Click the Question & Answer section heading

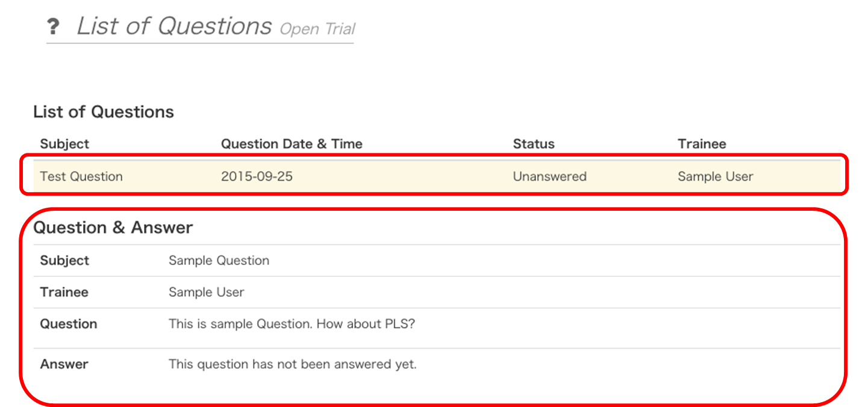point(113,227)
